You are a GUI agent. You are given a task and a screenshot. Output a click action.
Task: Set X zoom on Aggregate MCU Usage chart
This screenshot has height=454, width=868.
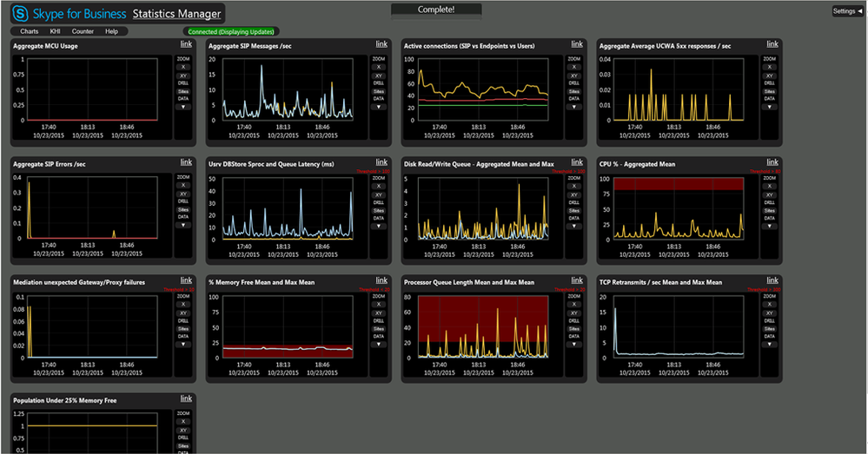pyautogui.click(x=183, y=67)
